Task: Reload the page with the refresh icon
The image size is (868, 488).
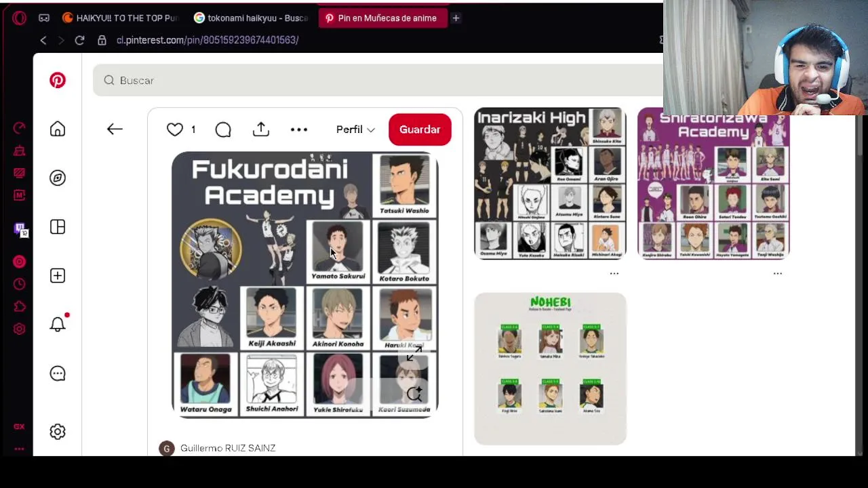Action: click(79, 40)
